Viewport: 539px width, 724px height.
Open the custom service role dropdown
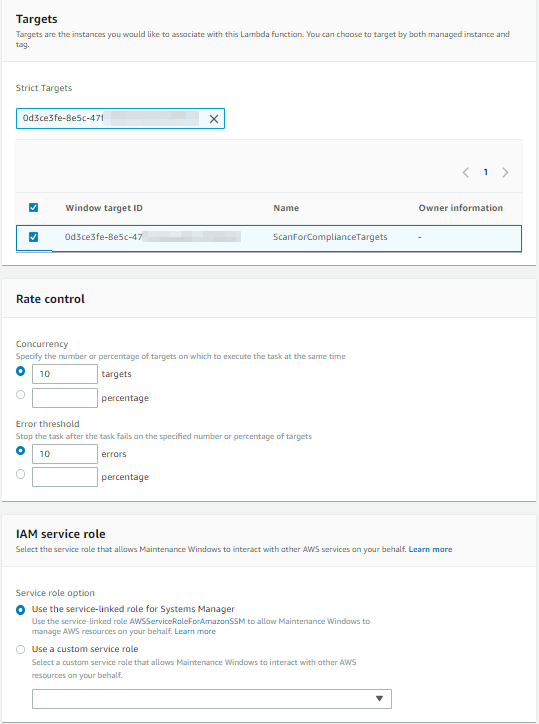click(212, 699)
